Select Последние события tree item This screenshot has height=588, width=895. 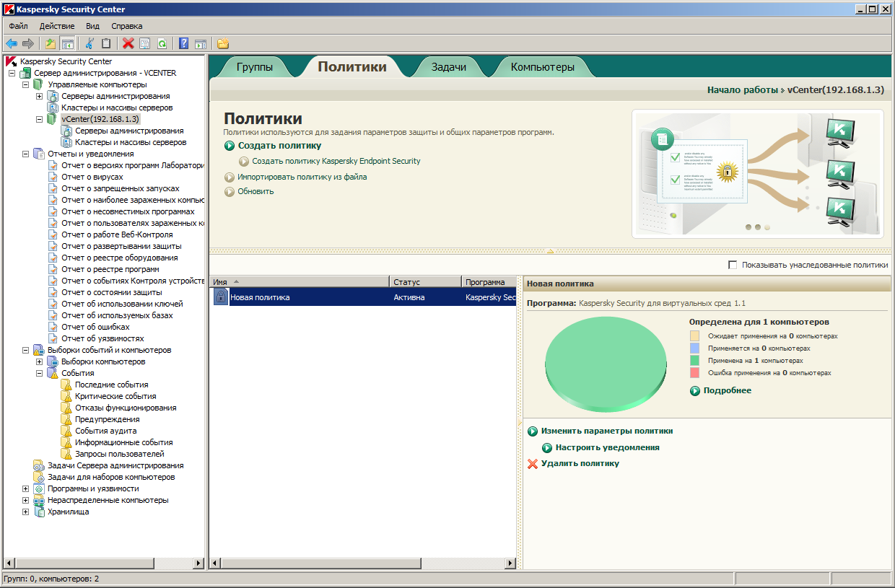(112, 385)
